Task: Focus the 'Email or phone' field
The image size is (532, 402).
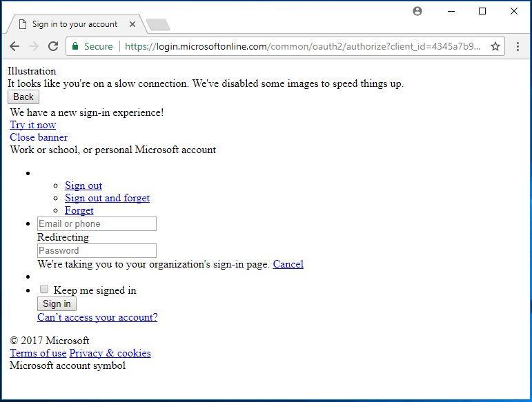Action: click(97, 223)
